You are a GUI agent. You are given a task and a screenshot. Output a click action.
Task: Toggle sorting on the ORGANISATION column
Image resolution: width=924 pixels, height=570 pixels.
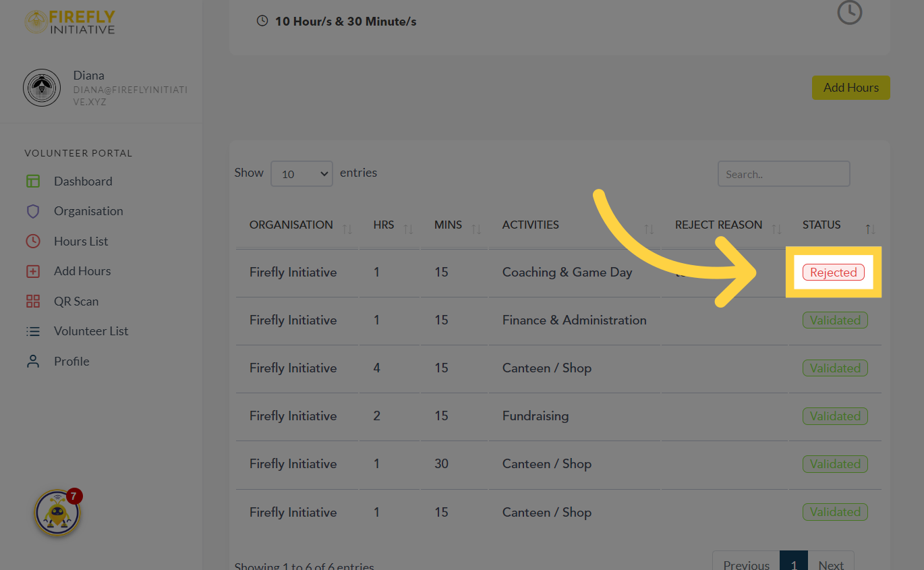[x=348, y=228]
